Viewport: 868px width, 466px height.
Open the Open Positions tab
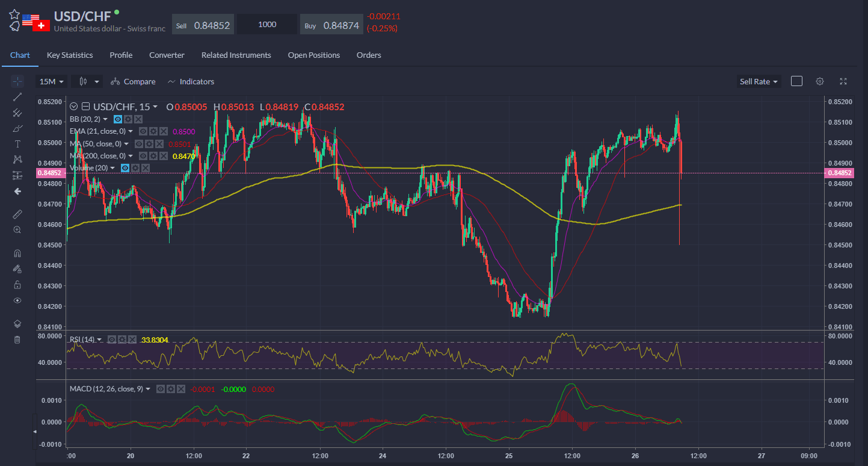coord(313,55)
